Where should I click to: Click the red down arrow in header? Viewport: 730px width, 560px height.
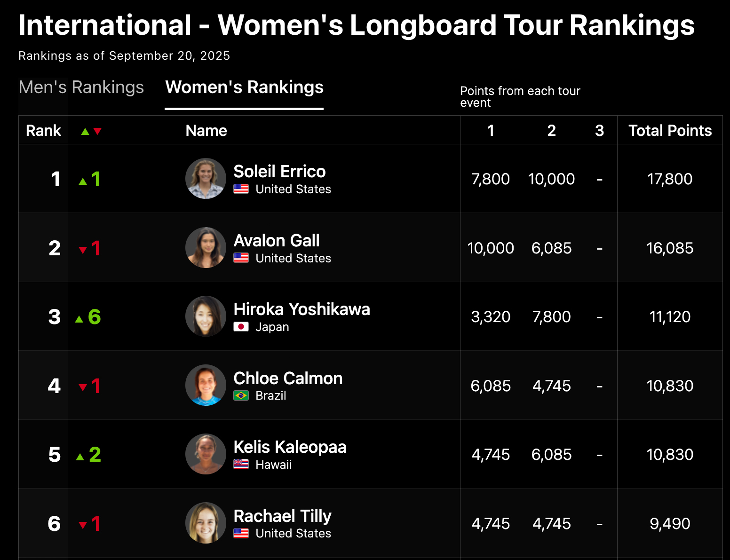pyautogui.click(x=97, y=132)
